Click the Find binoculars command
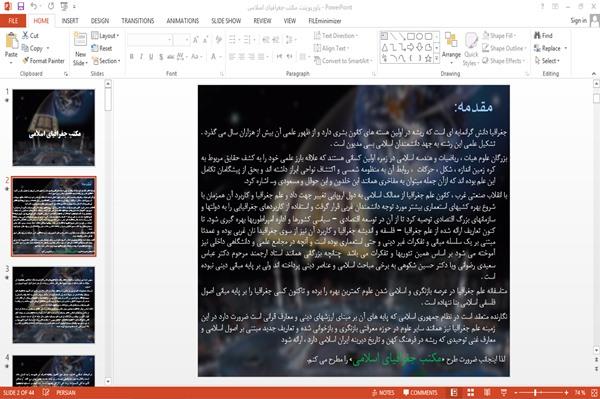 click(543, 36)
